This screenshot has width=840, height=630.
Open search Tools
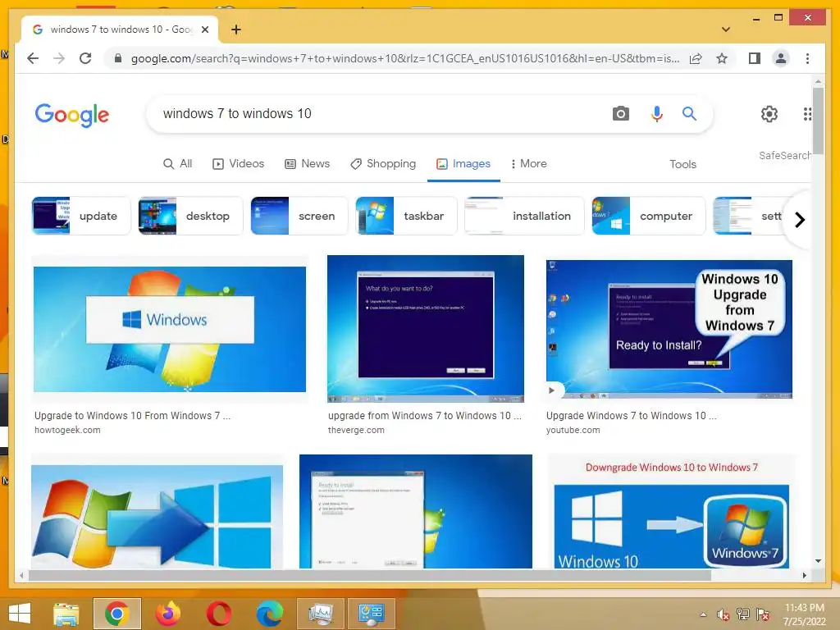(682, 164)
